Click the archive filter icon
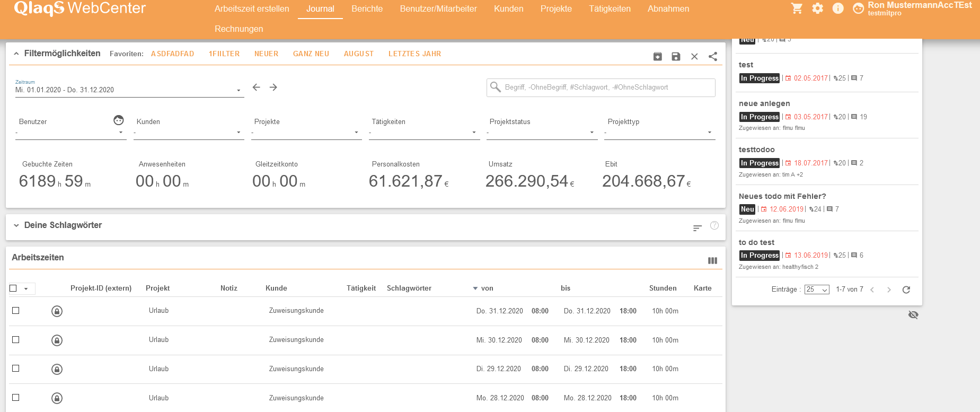This screenshot has height=412, width=980. (x=658, y=57)
